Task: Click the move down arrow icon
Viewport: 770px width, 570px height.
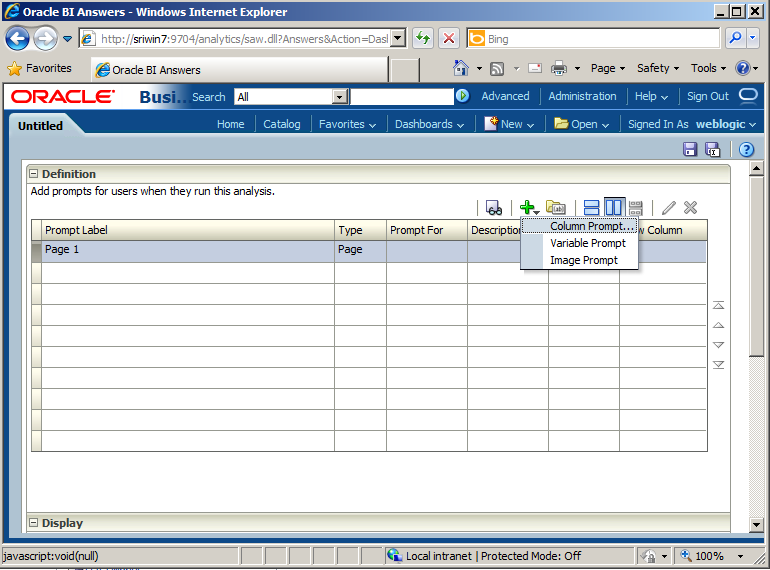Action: pyautogui.click(x=718, y=345)
